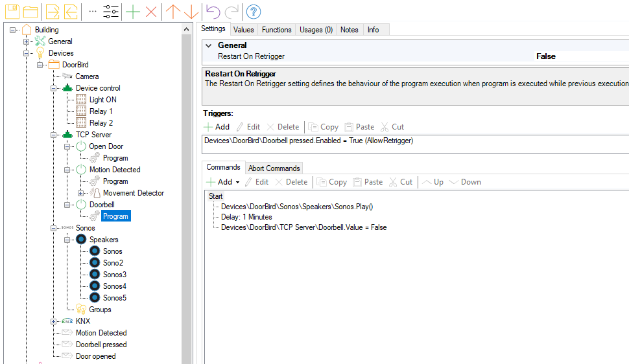
Task: Expand the KNX tree node
Action: pos(54,321)
